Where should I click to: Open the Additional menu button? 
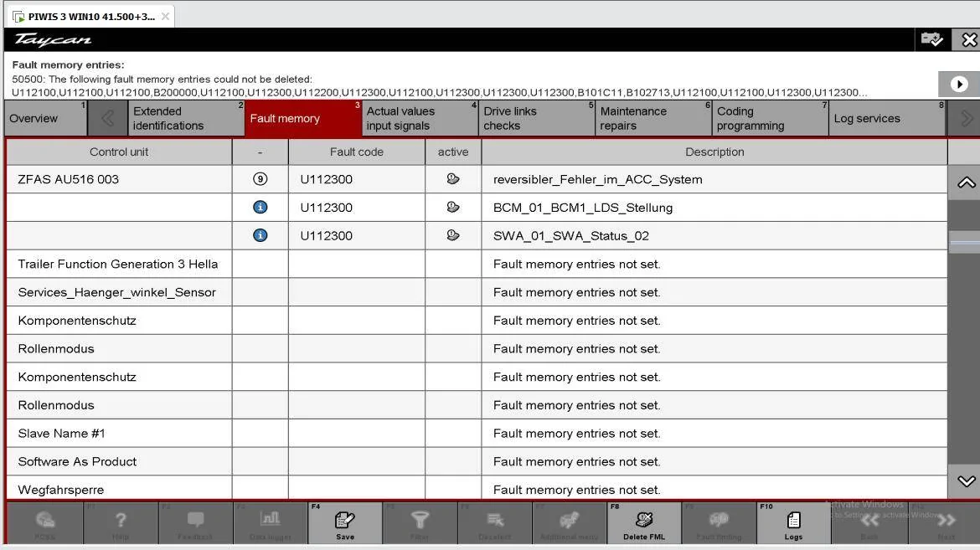point(569,523)
